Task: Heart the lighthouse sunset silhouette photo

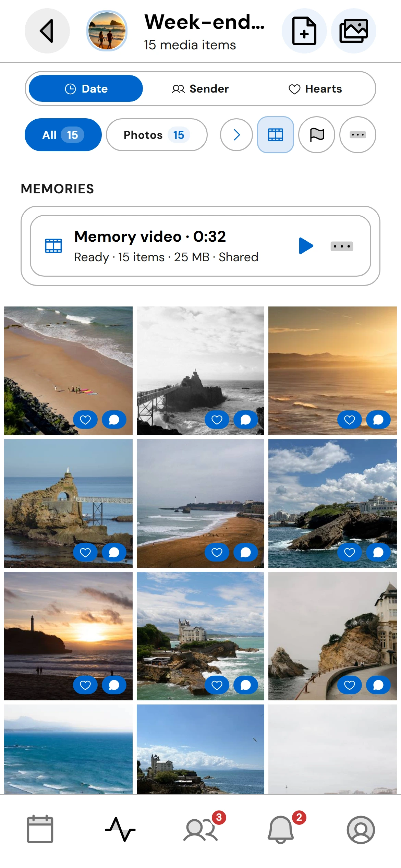Action: 85,685
